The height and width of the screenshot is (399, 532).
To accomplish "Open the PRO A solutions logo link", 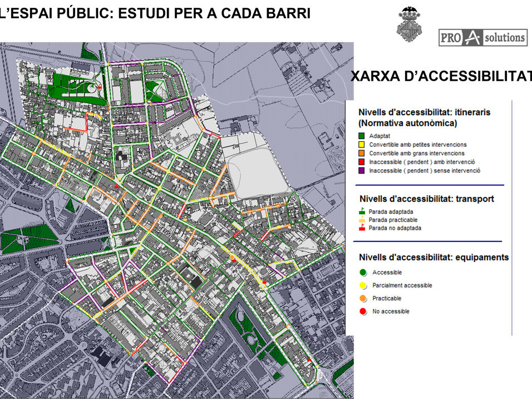I will pyautogui.click(x=483, y=38).
